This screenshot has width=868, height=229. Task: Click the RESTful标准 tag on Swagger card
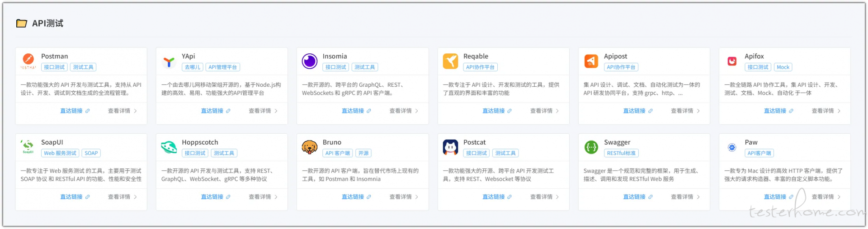click(621, 153)
